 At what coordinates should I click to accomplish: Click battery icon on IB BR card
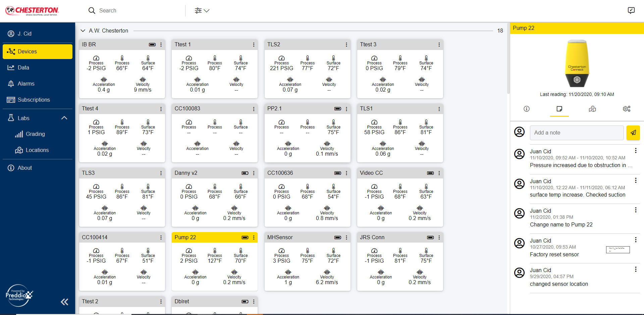(x=152, y=45)
